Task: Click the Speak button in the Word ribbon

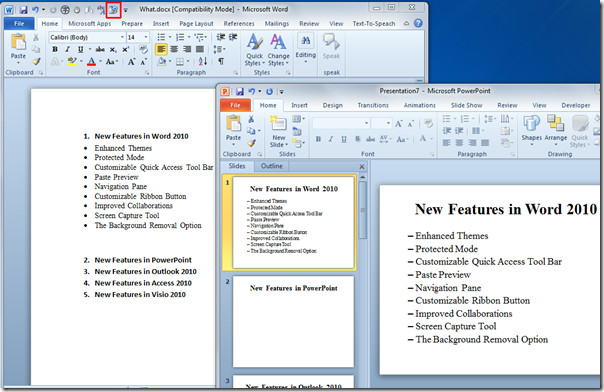Action: point(331,47)
